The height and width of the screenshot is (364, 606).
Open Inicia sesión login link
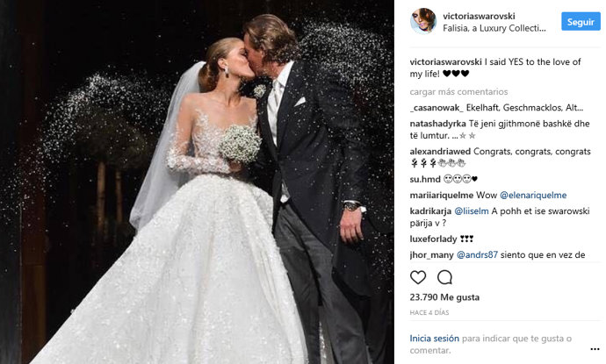coord(435,339)
